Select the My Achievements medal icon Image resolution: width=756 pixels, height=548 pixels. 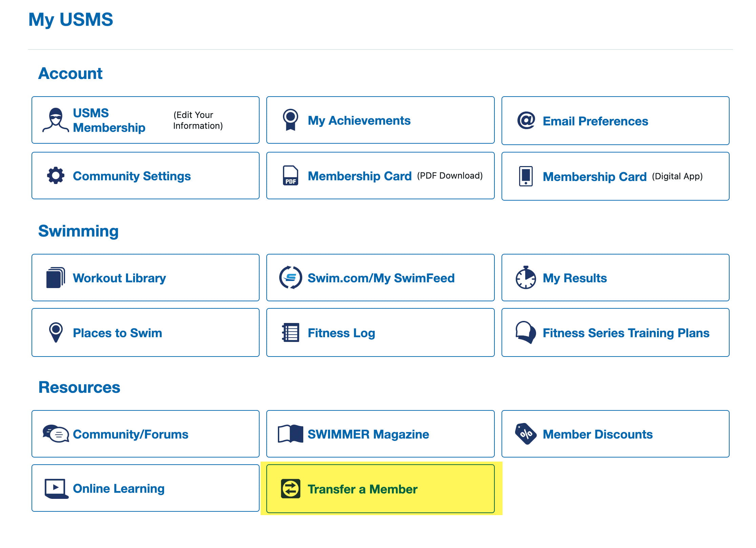point(290,120)
